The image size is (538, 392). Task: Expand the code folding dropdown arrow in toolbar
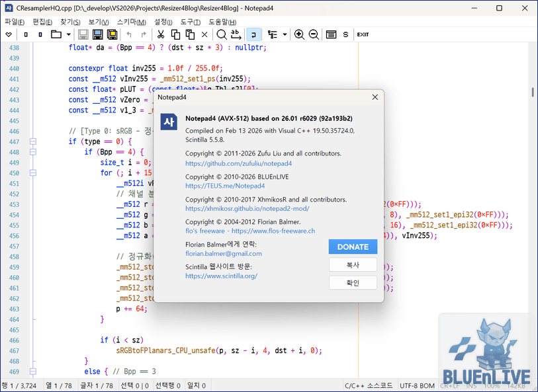coord(285,34)
